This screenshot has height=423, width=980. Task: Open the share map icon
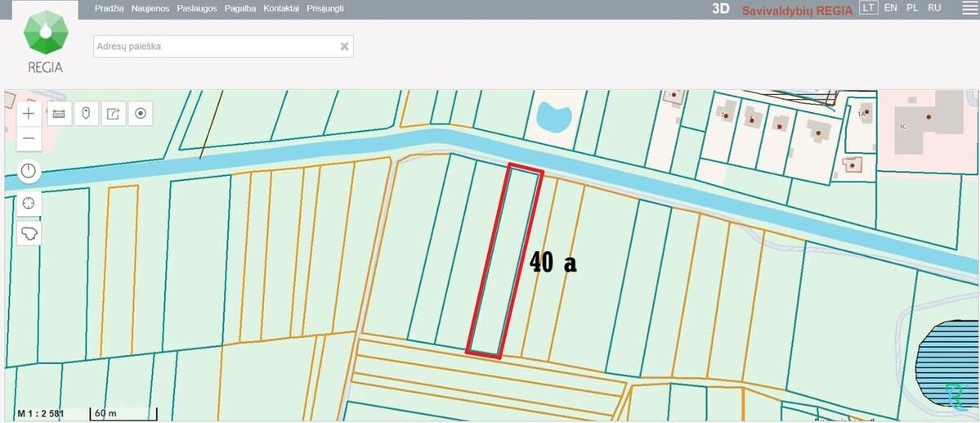coord(113,114)
